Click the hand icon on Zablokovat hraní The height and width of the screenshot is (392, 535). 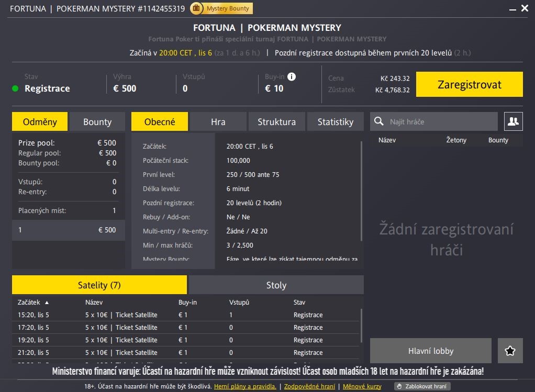[399, 387]
